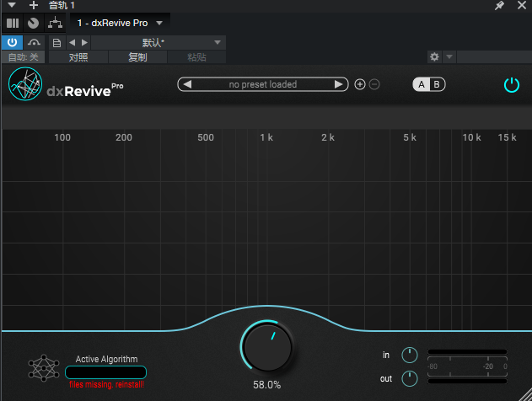The height and width of the screenshot is (401, 532).
Task: Add a preset with circled plus icon
Action: pos(360,84)
